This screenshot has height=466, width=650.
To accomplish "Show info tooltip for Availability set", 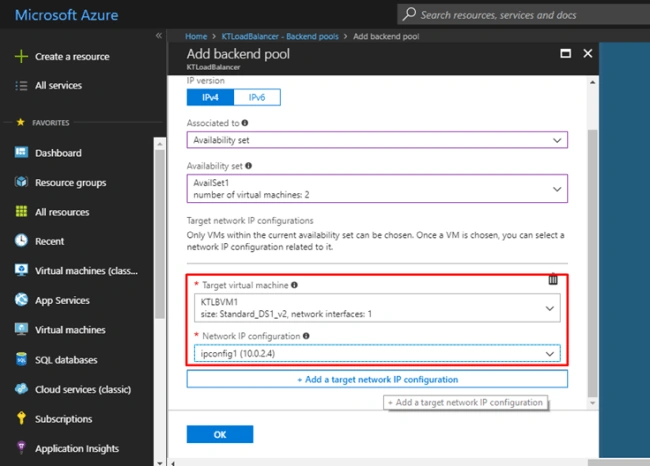I will click(248, 166).
